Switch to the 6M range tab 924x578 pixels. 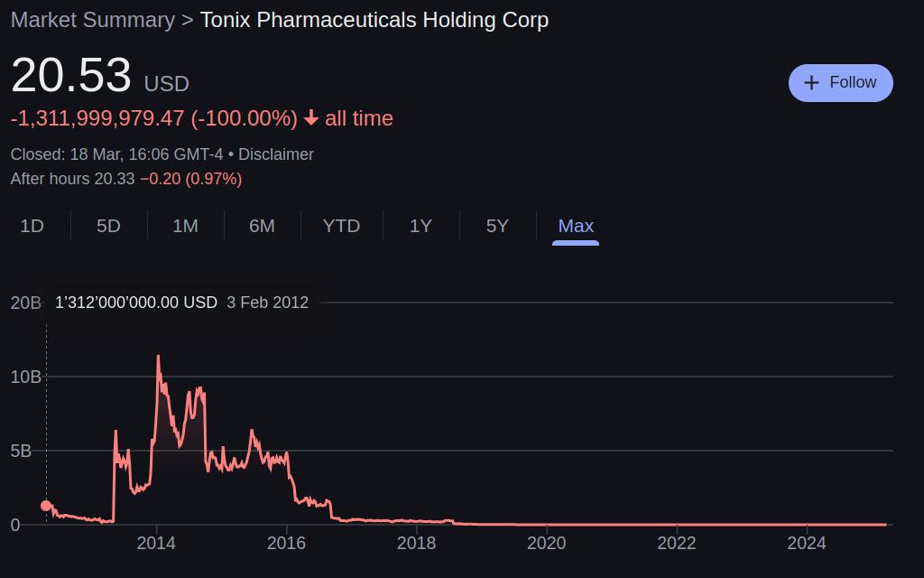(x=262, y=226)
